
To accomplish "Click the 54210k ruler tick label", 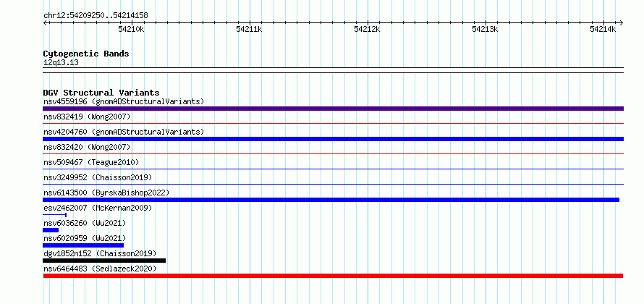I will point(131,29).
